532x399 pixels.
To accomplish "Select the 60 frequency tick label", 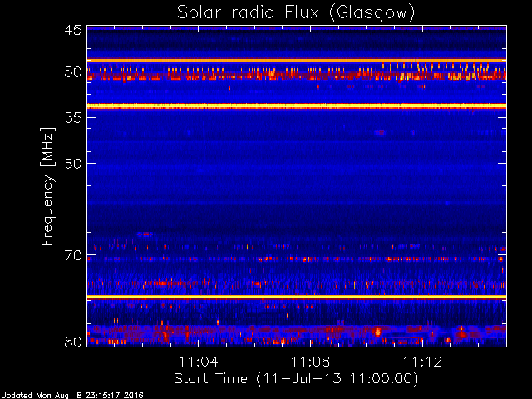I will [73, 164].
